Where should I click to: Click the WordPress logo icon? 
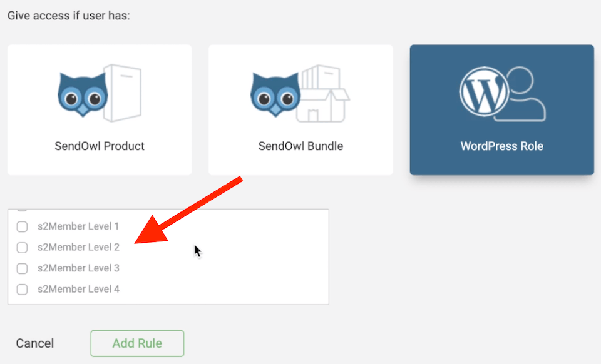[484, 92]
